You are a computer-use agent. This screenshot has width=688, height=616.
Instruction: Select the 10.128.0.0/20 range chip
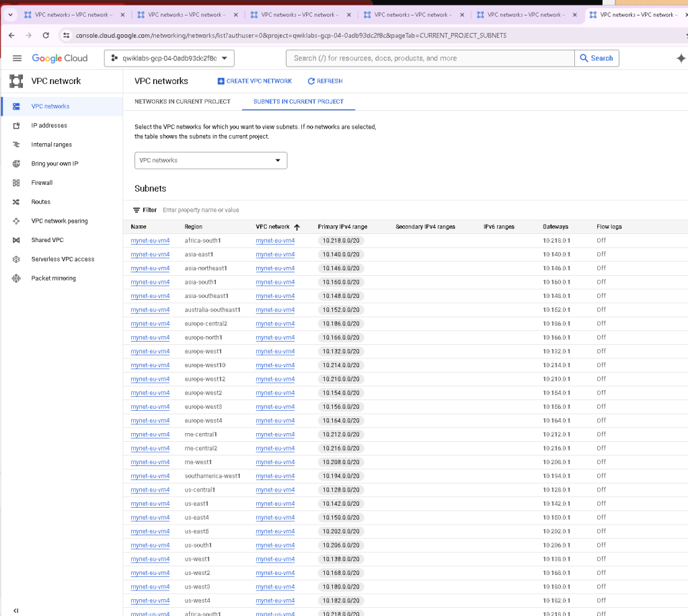pyautogui.click(x=341, y=490)
